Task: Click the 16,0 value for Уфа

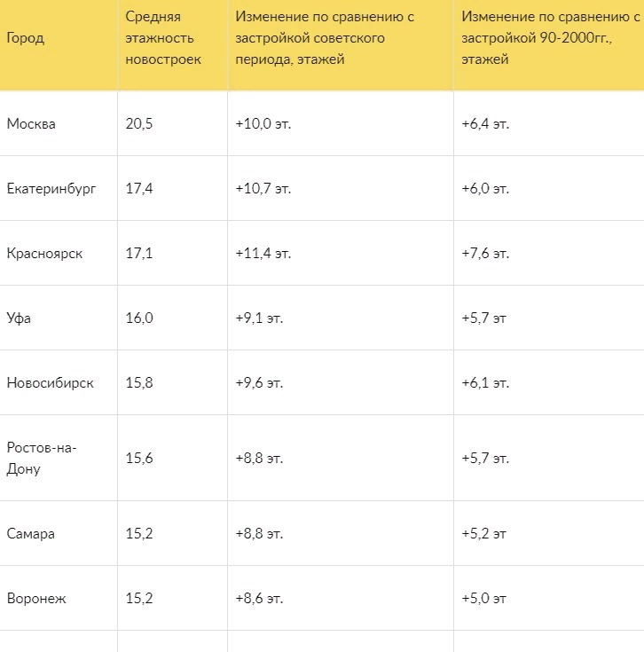Action: click(139, 318)
